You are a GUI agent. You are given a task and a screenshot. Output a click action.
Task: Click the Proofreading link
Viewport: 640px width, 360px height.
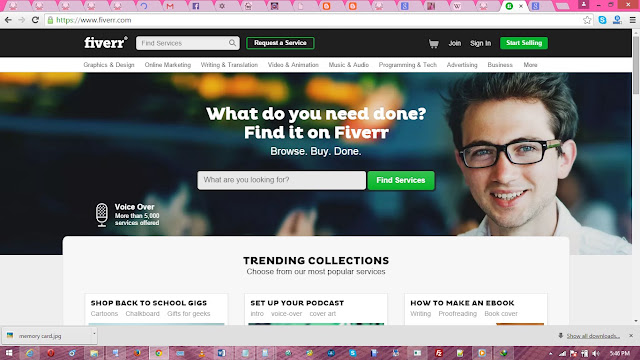(x=458, y=313)
